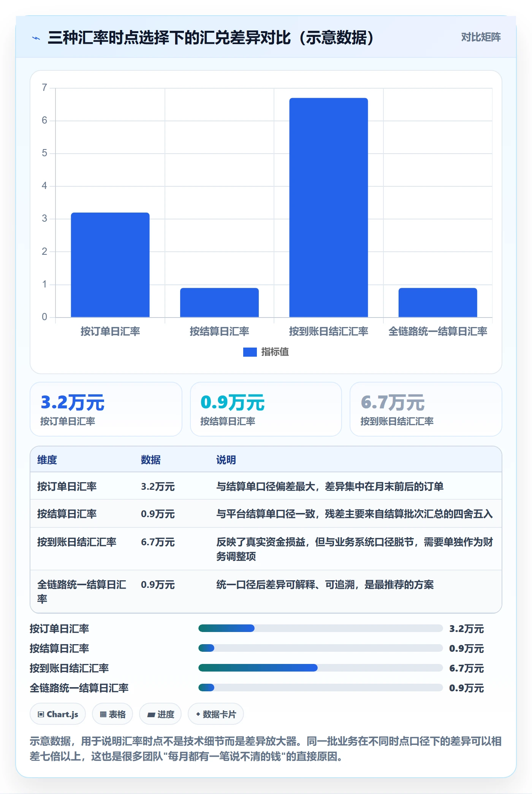Click the 按订单日汇率 progress bar
Screen dimensions: 532x794
point(320,628)
